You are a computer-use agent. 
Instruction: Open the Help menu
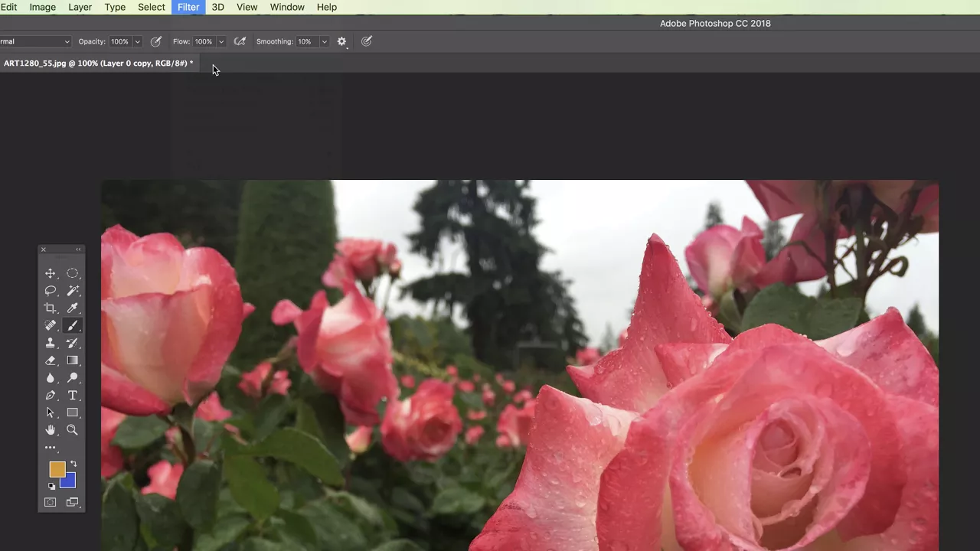pyautogui.click(x=327, y=7)
